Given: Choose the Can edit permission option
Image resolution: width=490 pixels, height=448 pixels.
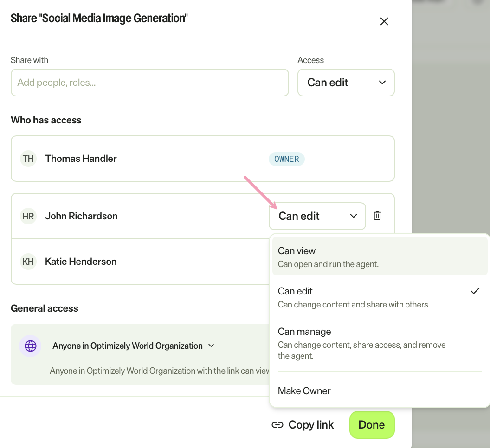Looking at the screenshot, I should (380, 297).
